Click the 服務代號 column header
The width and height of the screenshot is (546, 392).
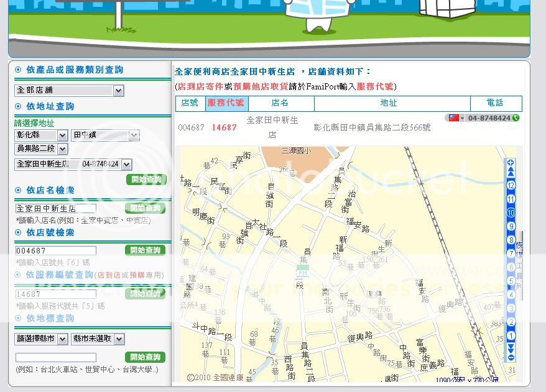pos(226,103)
